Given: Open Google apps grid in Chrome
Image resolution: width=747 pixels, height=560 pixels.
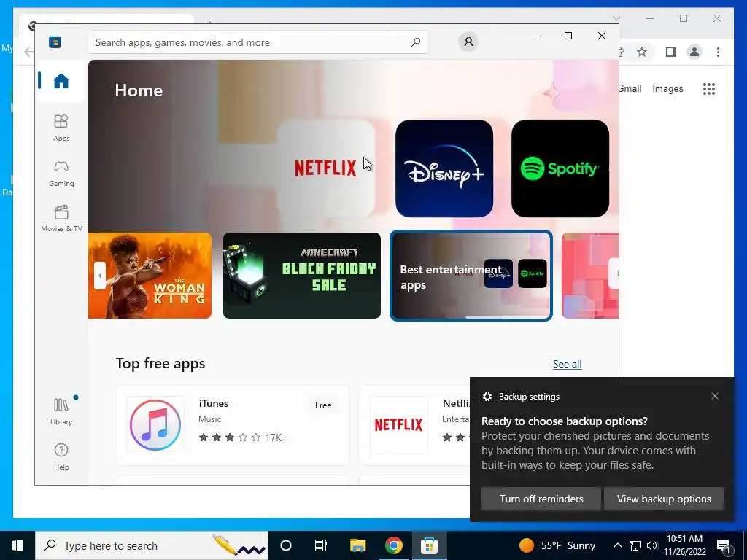Looking at the screenshot, I should tap(709, 88).
